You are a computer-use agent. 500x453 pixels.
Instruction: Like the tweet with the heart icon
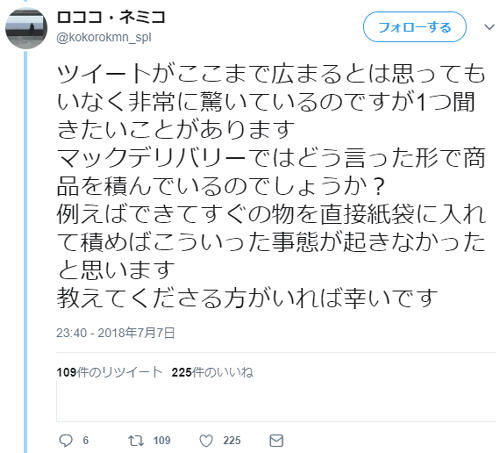pyautogui.click(x=206, y=441)
